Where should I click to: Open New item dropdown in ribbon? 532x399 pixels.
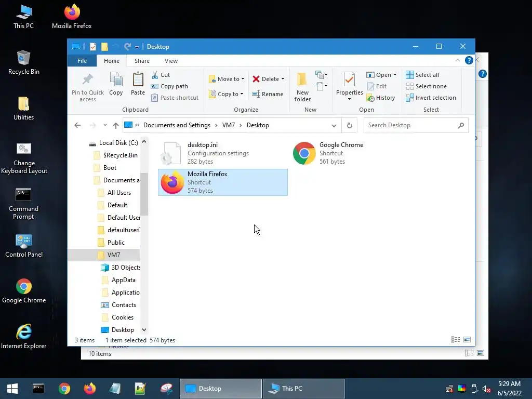click(321, 75)
